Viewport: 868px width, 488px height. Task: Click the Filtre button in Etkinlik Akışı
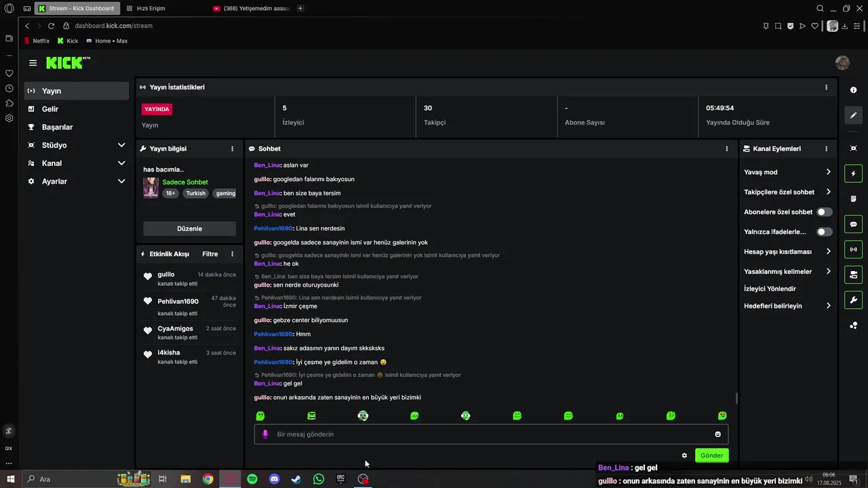(x=210, y=254)
